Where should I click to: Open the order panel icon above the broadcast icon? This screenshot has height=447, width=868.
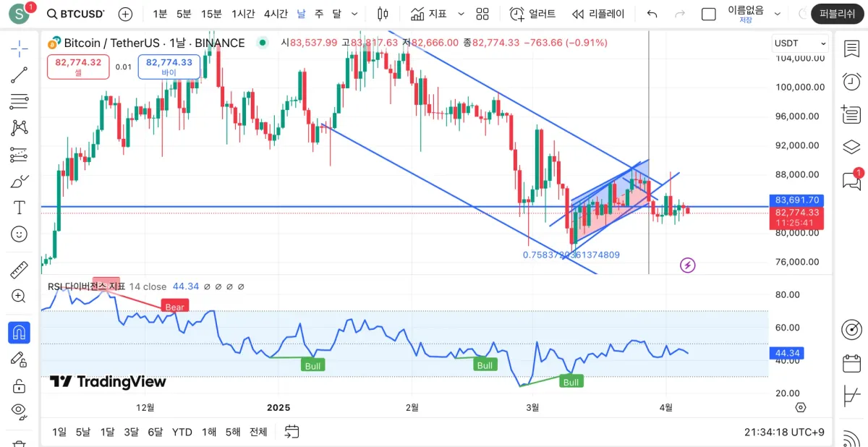coord(851,396)
